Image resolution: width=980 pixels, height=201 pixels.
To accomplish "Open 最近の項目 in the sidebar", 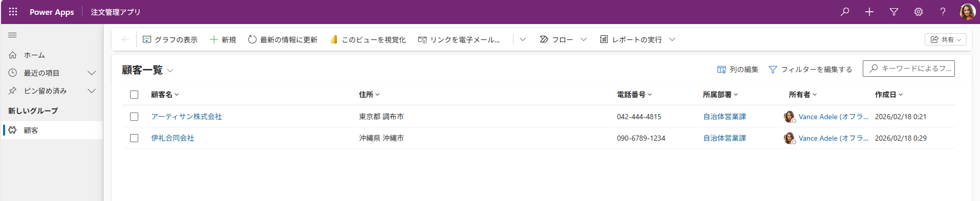I will click(x=41, y=73).
